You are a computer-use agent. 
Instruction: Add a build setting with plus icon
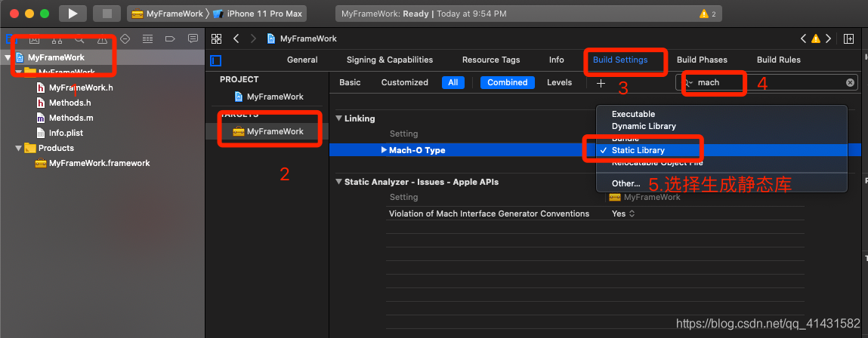pos(601,83)
